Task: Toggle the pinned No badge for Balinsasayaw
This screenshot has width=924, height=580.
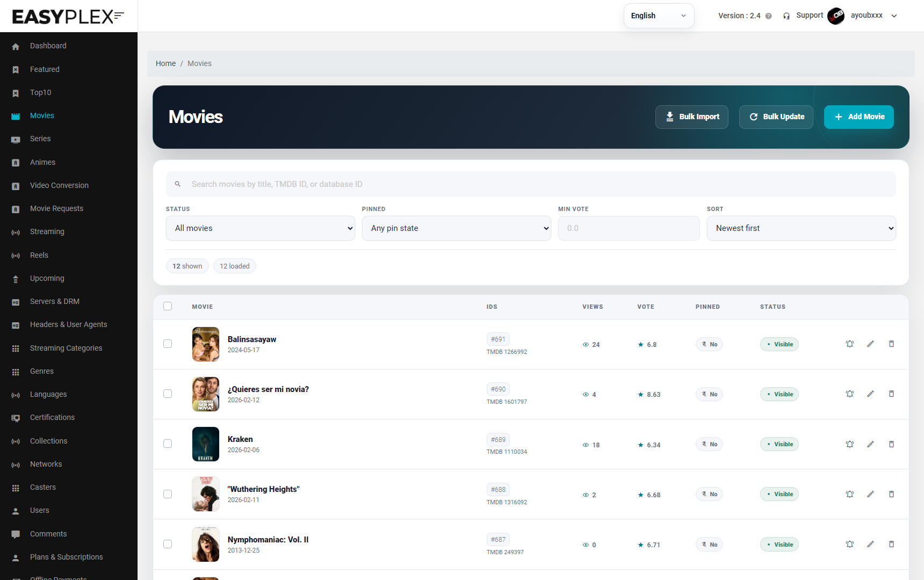Action: pyautogui.click(x=709, y=344)
